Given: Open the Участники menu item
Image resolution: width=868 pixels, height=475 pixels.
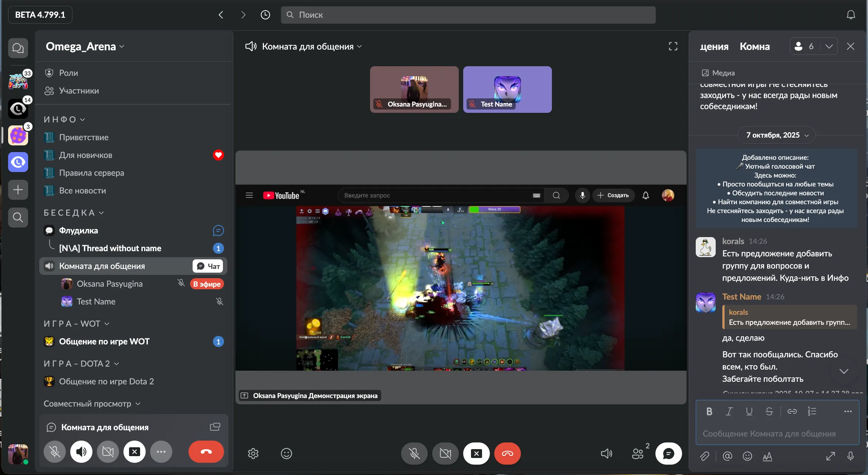Looking at the screenshot, I should click(x=79, y=91).
